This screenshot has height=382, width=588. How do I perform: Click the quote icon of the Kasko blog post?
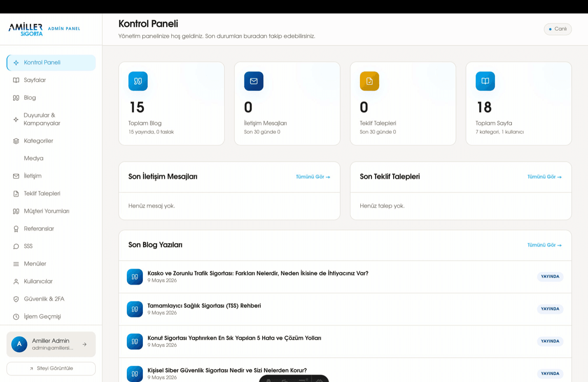coord(135,277)
